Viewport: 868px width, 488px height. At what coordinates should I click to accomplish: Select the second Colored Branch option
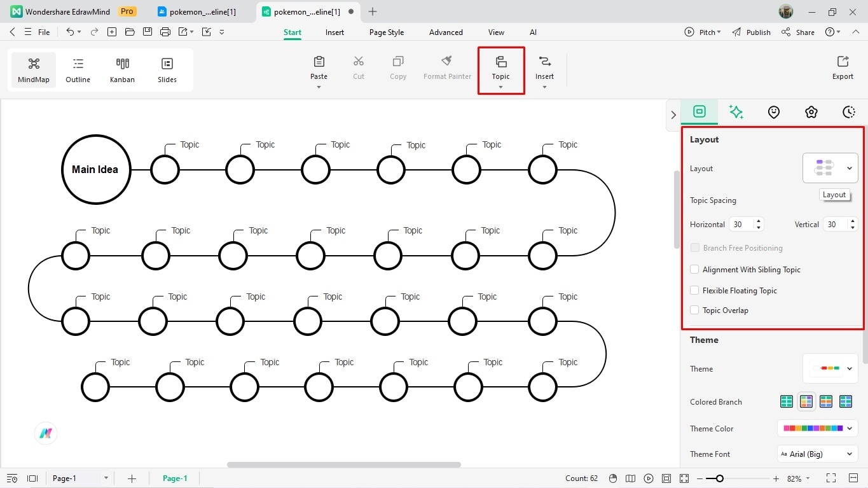coord(806,401)
